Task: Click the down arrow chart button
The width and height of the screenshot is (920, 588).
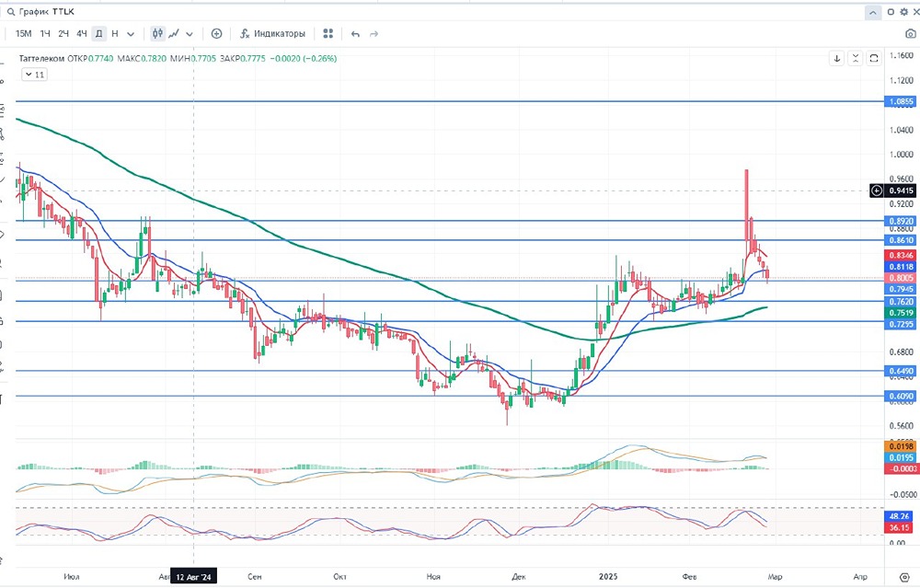Action: [836, 58]
